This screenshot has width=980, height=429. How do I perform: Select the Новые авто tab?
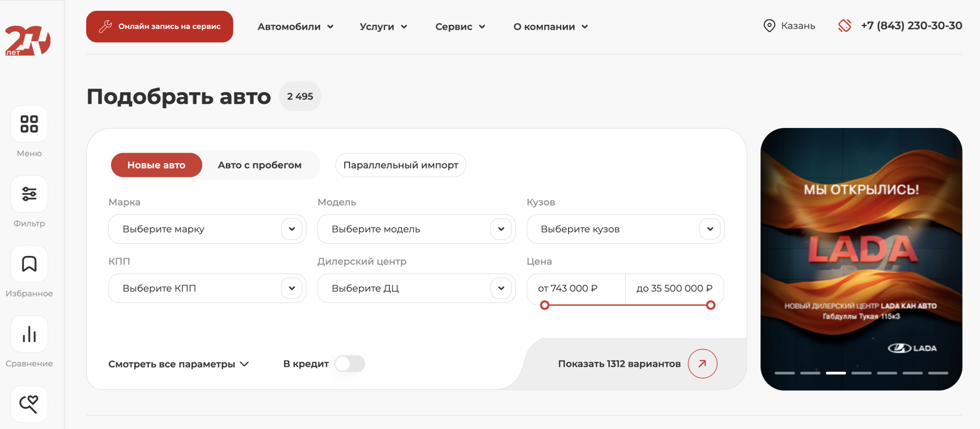[x=156, y=165]
